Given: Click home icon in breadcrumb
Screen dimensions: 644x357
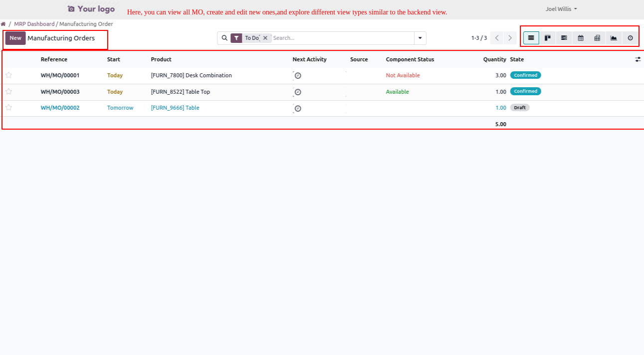Looking at the screenshot, I should (x=3, y=24).
